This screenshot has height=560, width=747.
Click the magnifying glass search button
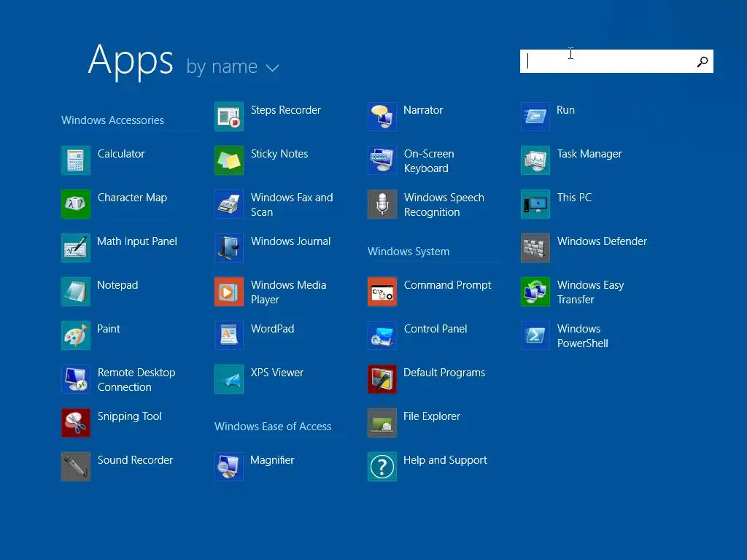coord(703,61)
